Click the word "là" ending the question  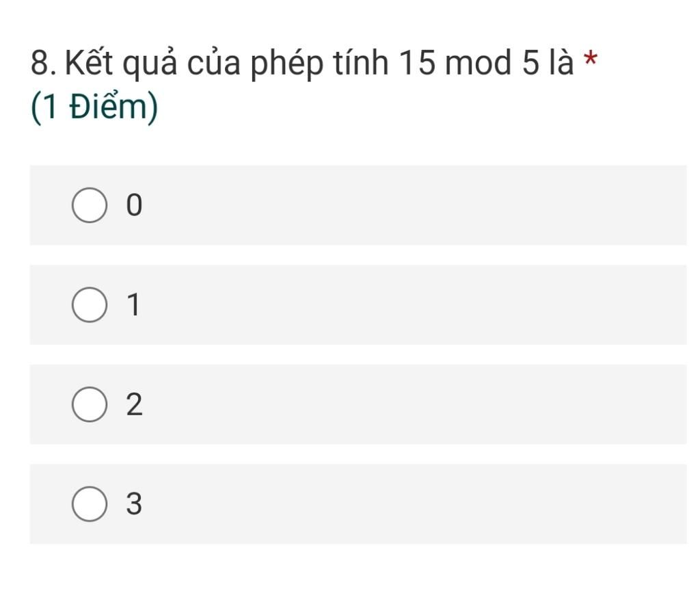561,61
